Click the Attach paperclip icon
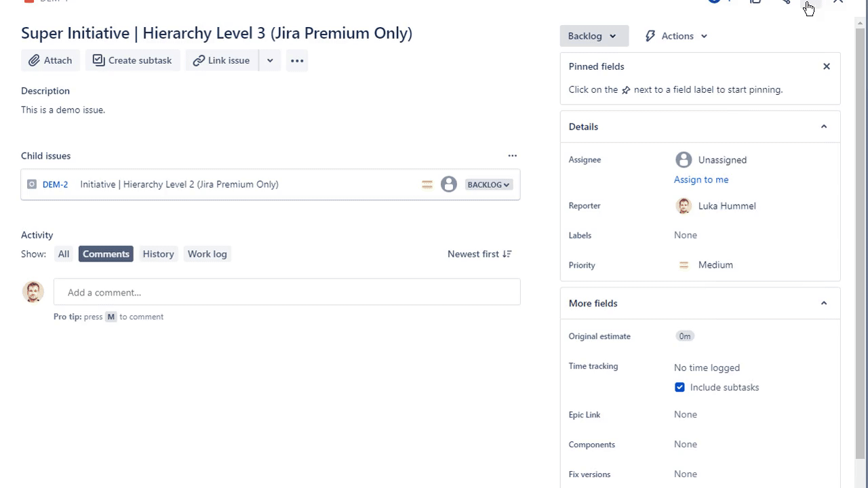This screenshot has width=868, height=488. 34,60
